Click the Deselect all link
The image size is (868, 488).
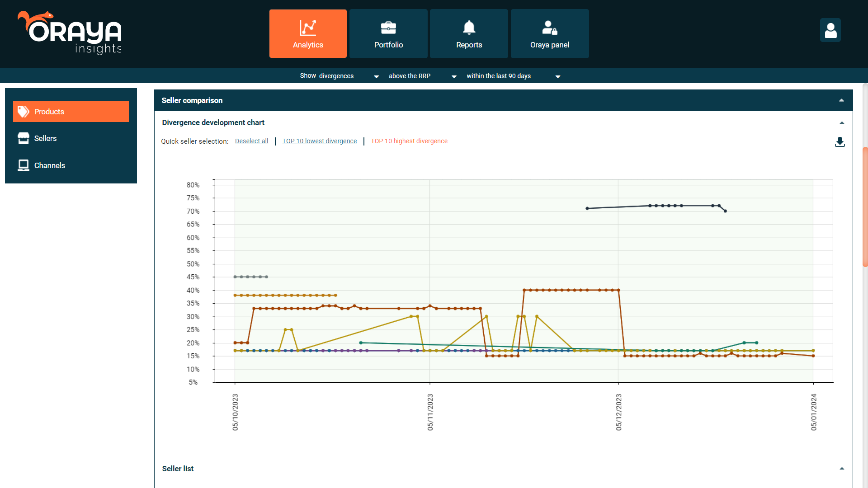(x=251, y=141)
